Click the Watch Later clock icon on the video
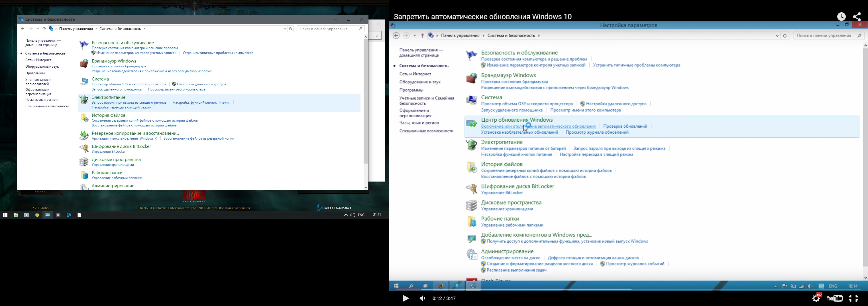This screenshot has width=868, height=306. [841, 17]
